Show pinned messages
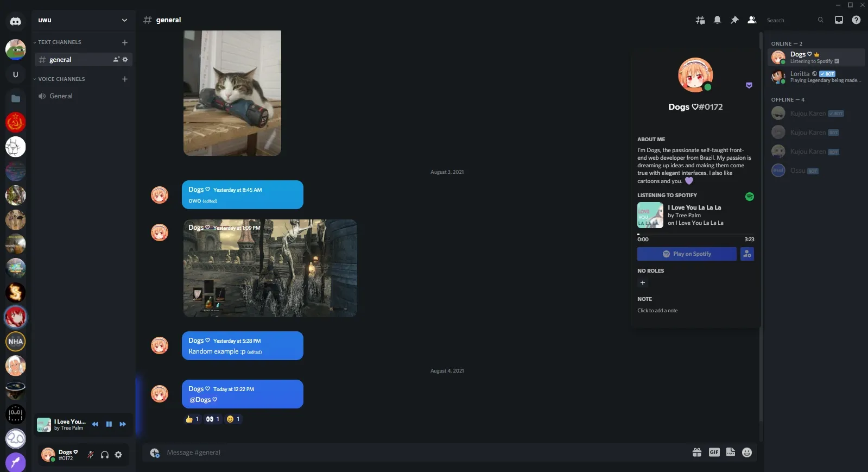Screen dimensions: 868x472 click(x=734, y=20)
